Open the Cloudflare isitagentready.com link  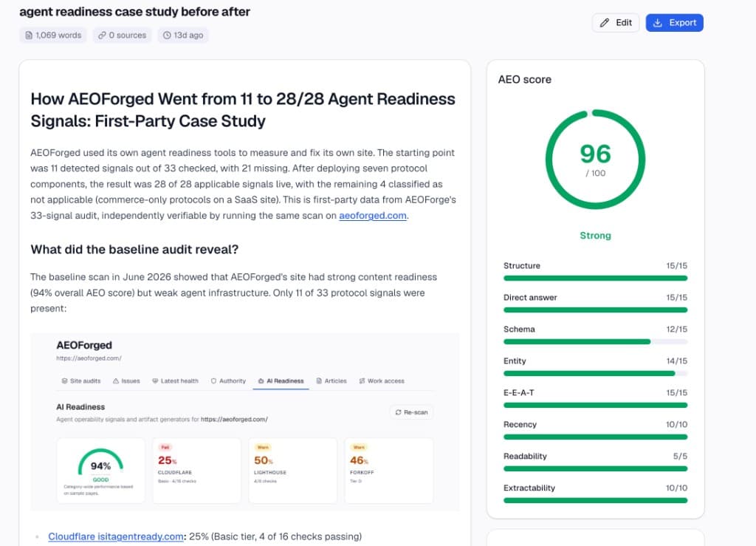[x=116, y=536]
